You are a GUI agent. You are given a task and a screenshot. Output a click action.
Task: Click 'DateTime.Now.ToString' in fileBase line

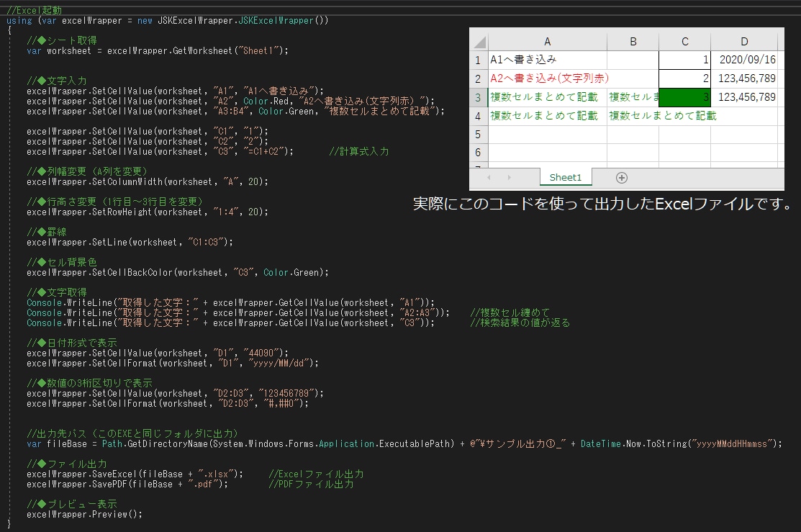click(633, 443)
